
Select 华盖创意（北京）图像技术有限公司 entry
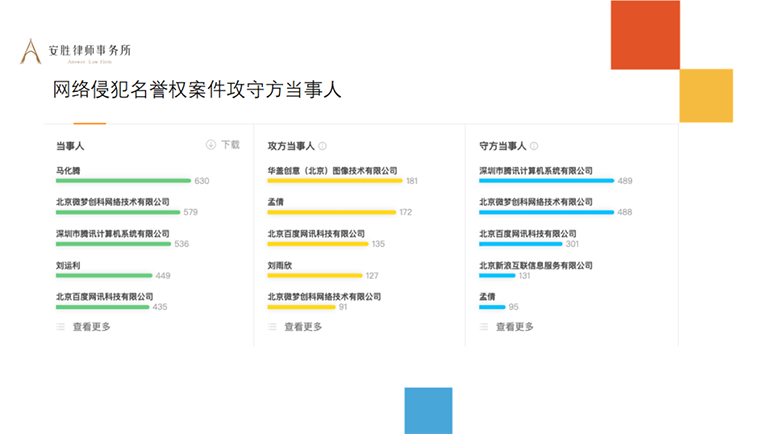click(x=332, y=171)
